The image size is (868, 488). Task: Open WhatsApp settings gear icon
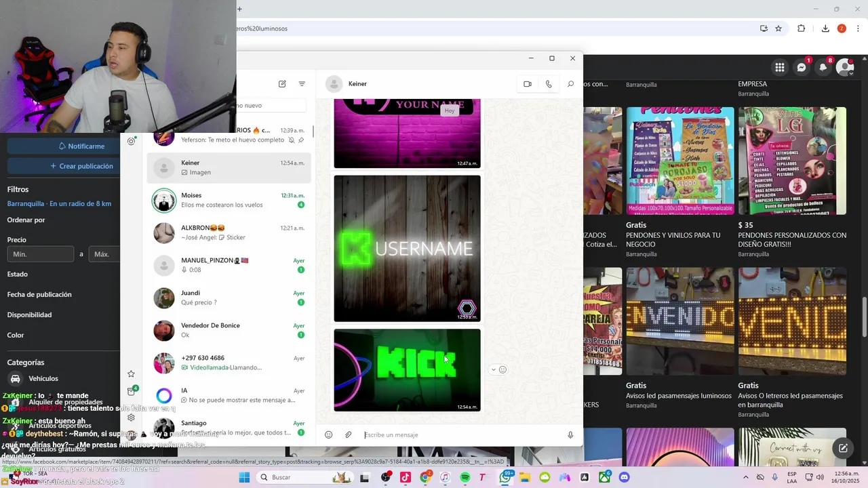click(x=132, y=418)
